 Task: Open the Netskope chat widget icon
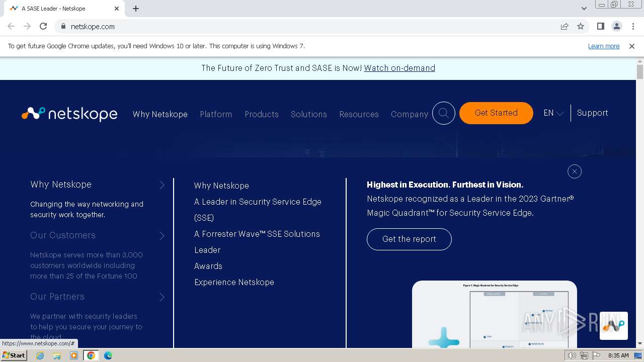point(613,325)
